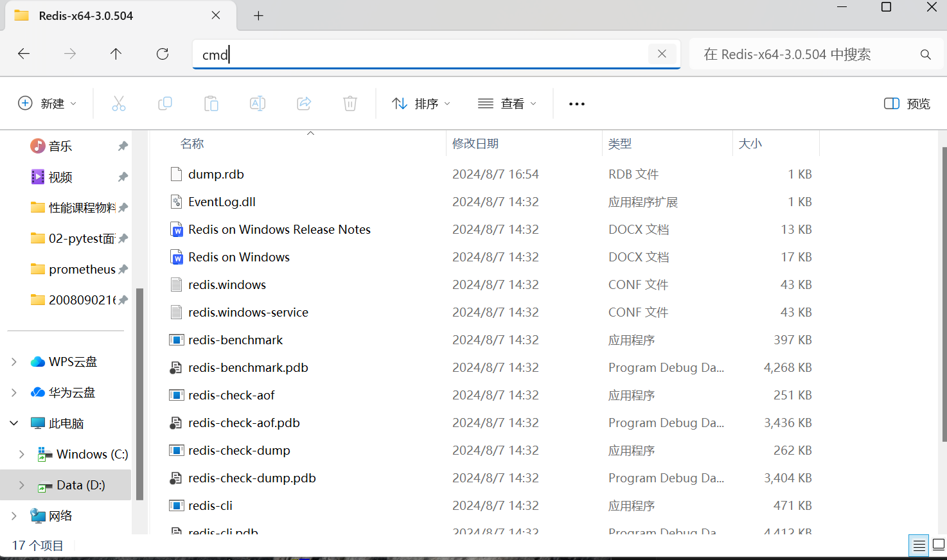Image resolution: width=947 pixels, height=560 pixels.
Task: Expand the Data (D:) drive node
Action: point(22,485)
